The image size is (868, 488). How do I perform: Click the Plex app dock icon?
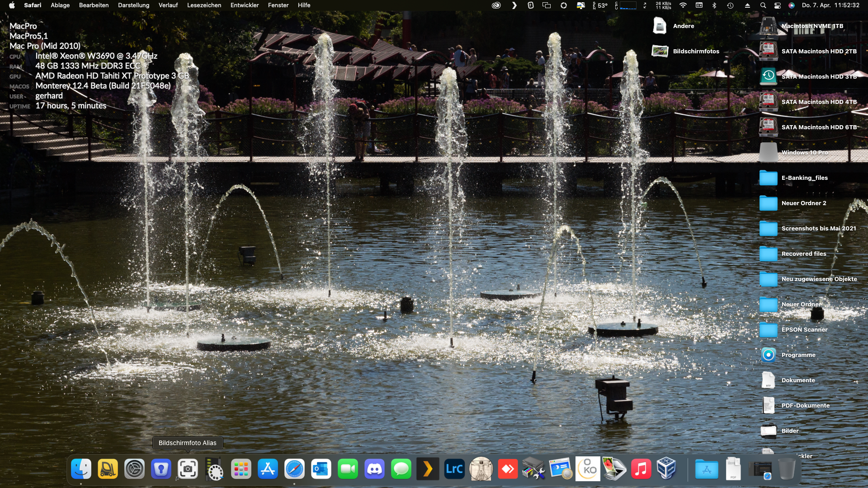pyautogui.click(x=427, y=469)
